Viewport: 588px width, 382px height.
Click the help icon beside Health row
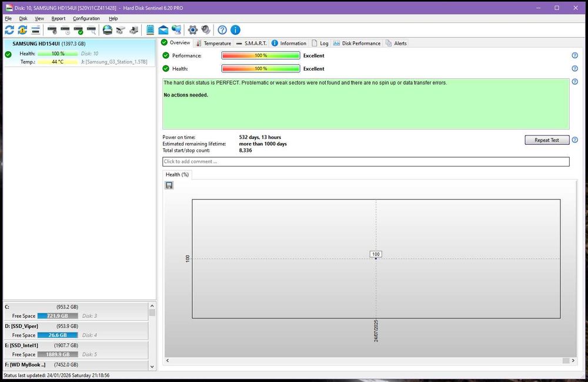[x=575, y=69]
